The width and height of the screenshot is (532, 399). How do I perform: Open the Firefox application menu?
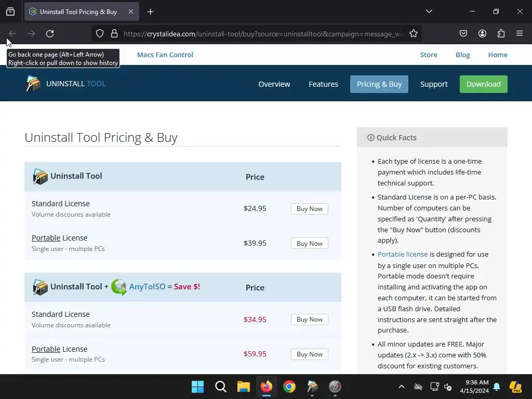(x=520, y=34)
